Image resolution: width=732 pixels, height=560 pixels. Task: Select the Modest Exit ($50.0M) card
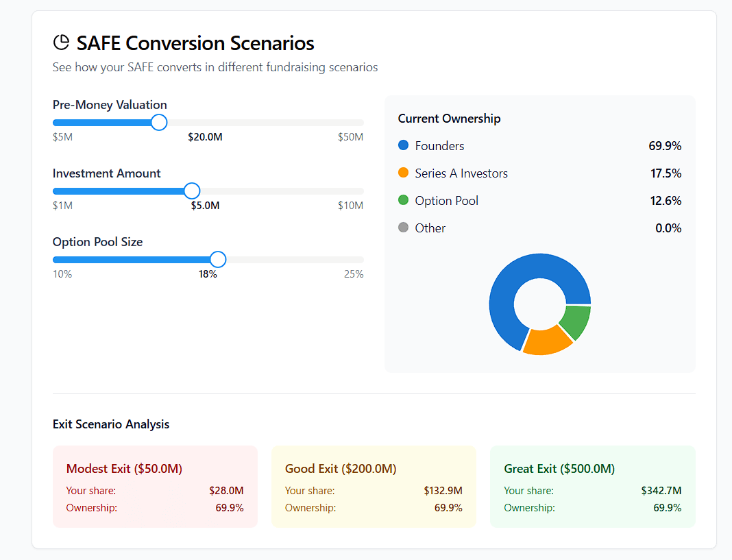pyautogui.click(x=155, y=487)
